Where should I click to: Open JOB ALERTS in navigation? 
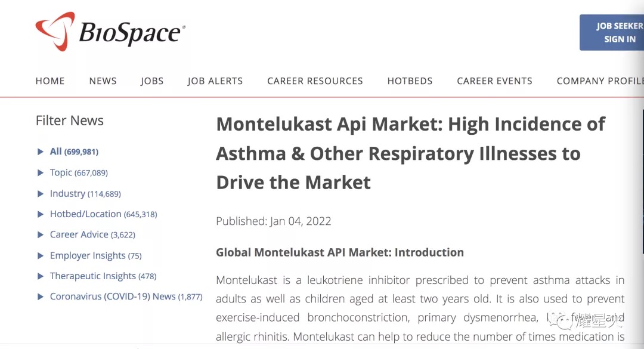[215, 81]
